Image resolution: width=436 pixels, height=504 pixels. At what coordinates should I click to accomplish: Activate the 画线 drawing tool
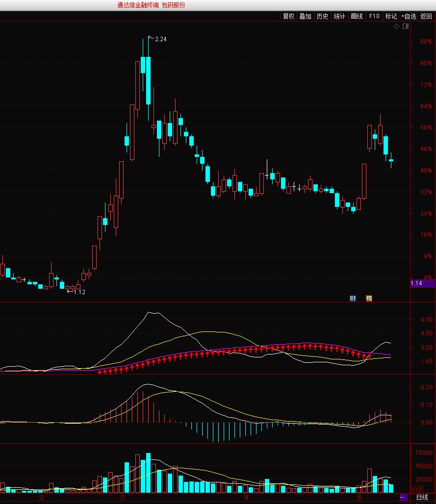point(357,16)
